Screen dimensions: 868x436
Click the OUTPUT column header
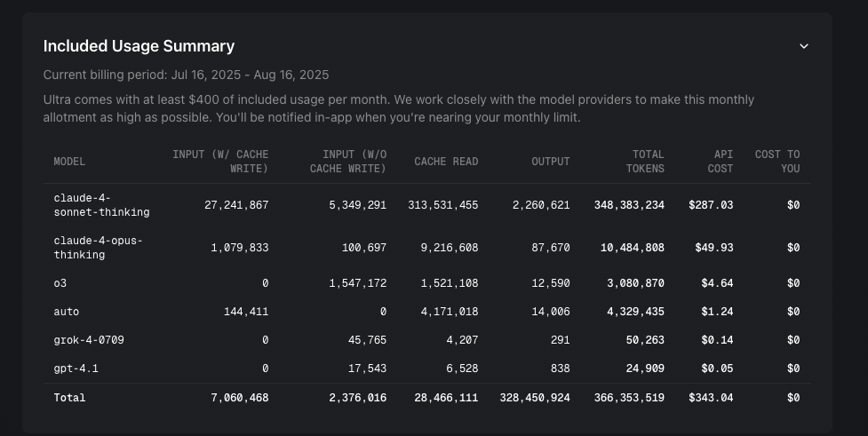click(550, 162)
